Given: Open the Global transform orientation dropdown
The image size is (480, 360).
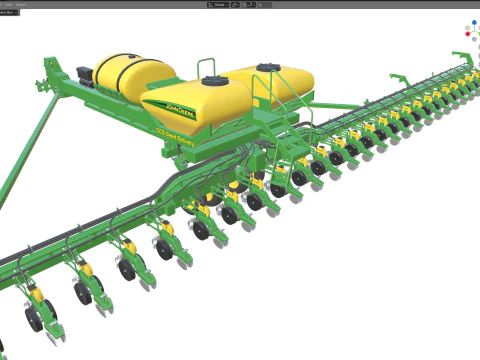Looking at the screenshot, I should click(218, 5).
